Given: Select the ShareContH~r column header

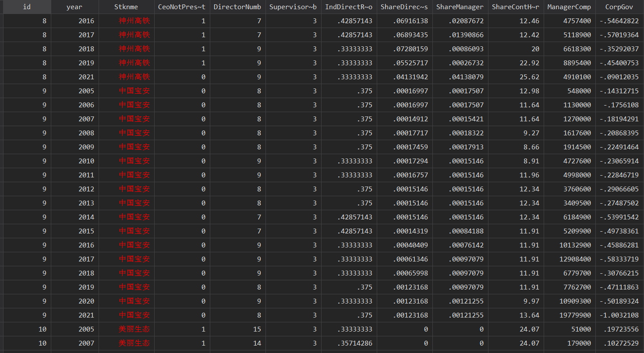Looking at the screenshot, I should pyautogui.click(x=516, y=7).
